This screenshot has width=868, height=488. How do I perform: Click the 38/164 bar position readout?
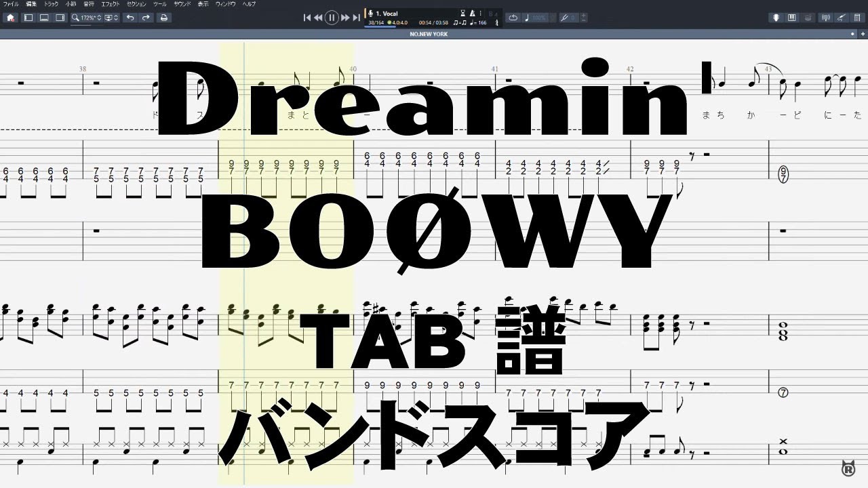point(376,22)
